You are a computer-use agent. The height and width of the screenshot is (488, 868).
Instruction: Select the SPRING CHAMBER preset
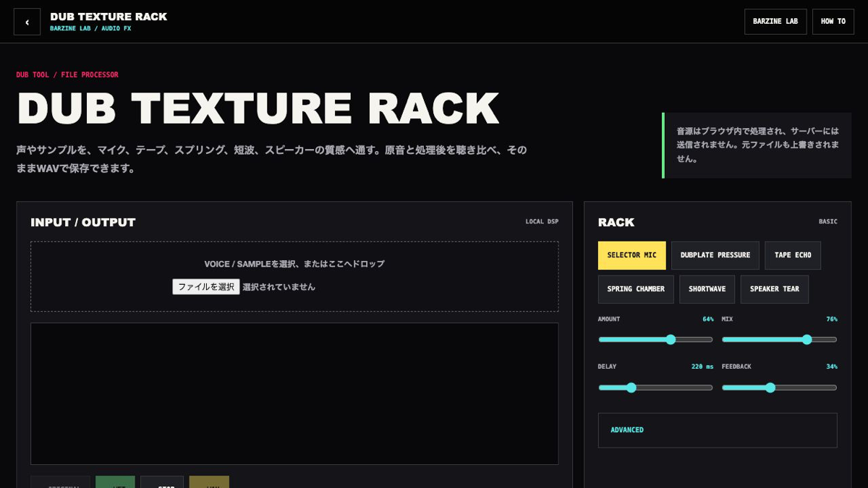click(636, 289)
